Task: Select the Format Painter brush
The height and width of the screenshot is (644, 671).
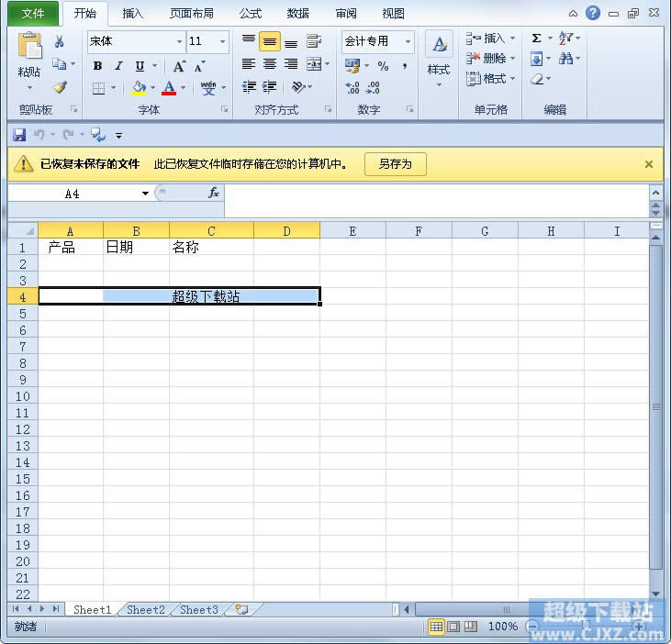Action: coord(60,87)
